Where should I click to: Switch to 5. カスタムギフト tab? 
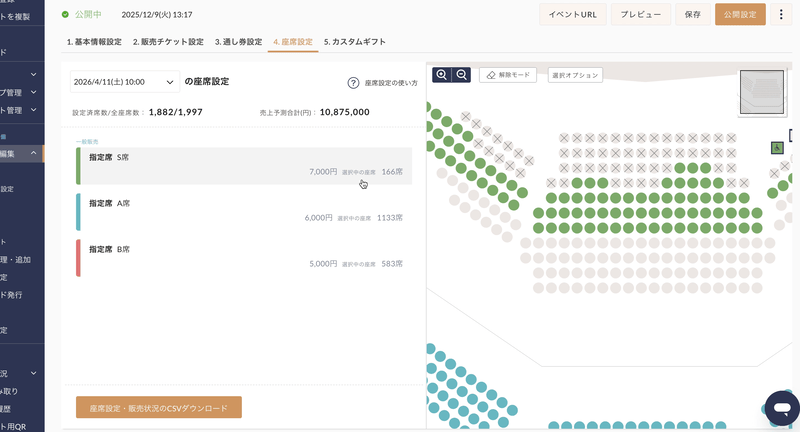(355, 42)
